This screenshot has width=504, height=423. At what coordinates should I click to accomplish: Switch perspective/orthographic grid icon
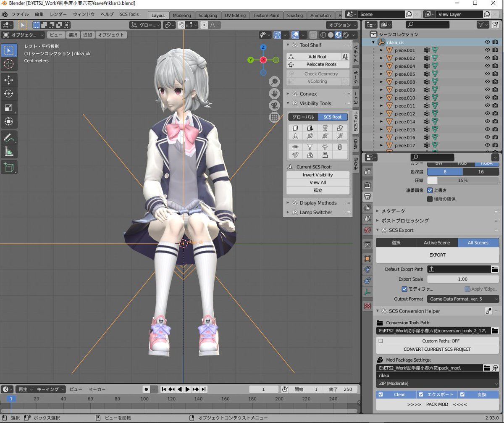[x=274, y=118]
